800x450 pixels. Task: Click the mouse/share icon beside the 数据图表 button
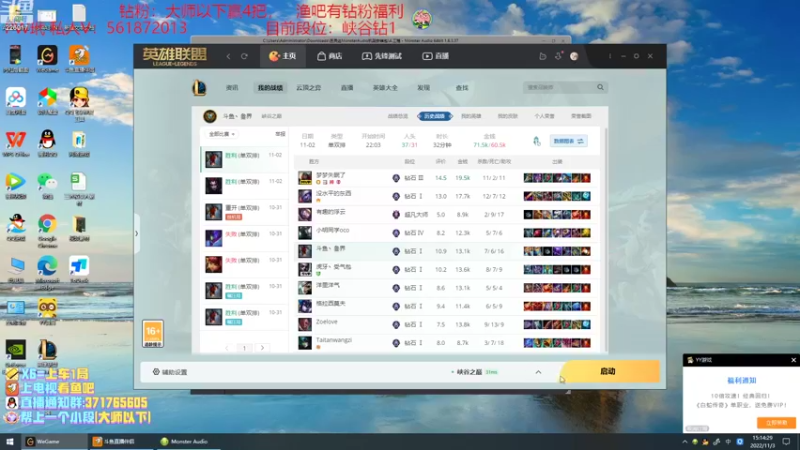[537, 141]
